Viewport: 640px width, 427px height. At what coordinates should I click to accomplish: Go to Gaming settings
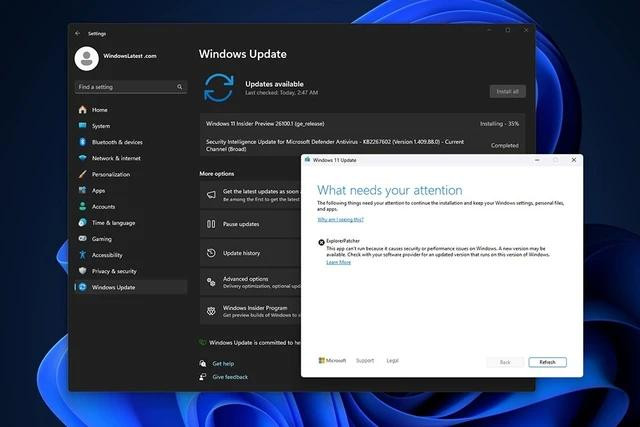pyautogui.click(x=131, y=239)
